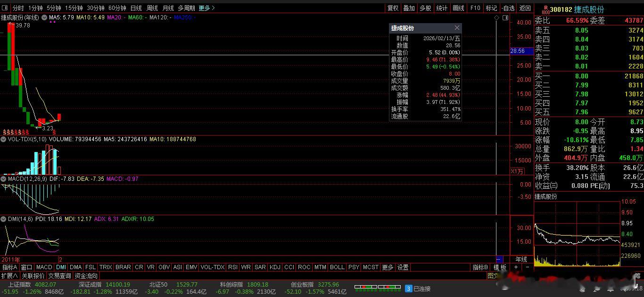The height and width of the screenshot is (297, 644).
Task: Select the BRAR indicator tab
Action: tap(123, 267)
